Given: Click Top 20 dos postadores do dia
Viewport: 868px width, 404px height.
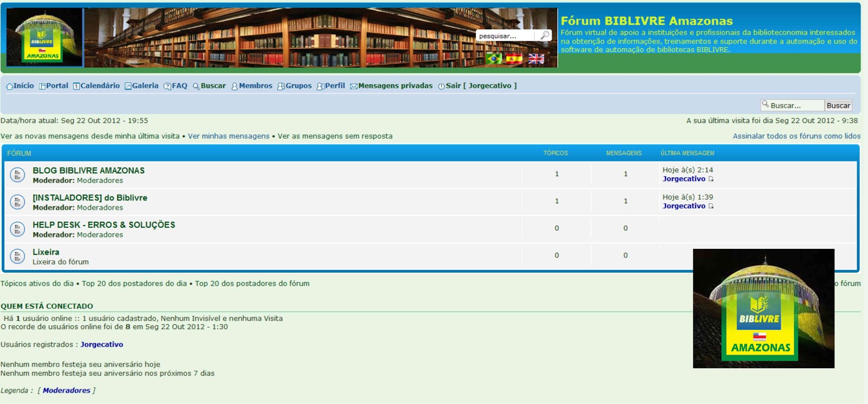Looking at the screenshot, I should coord(134,283).
